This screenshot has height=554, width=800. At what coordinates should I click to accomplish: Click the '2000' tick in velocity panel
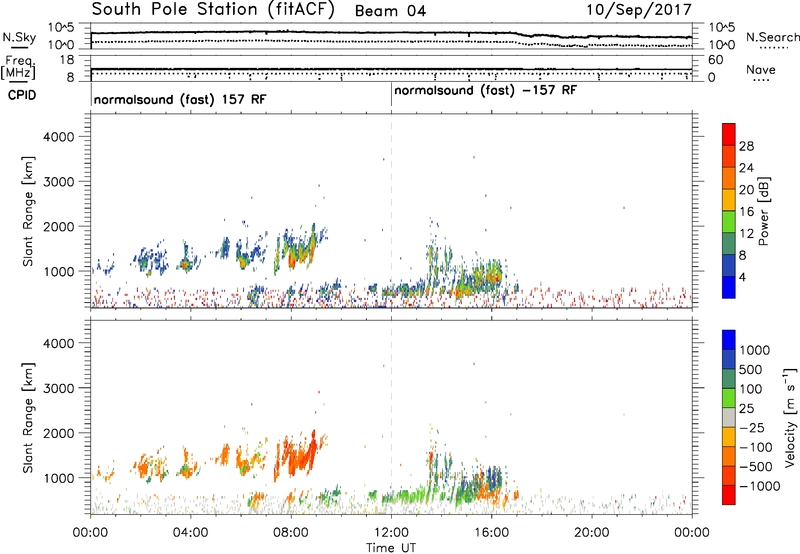pos(58,433)
